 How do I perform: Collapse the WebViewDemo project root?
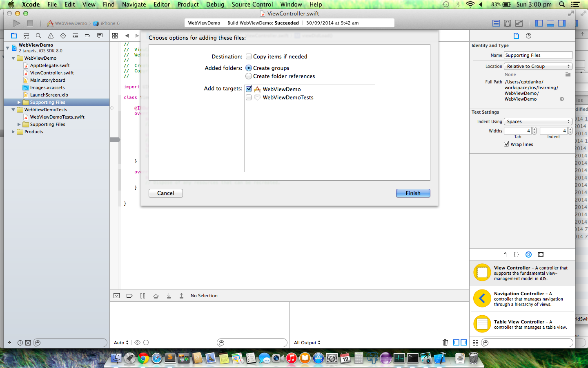tap(7, 48)
